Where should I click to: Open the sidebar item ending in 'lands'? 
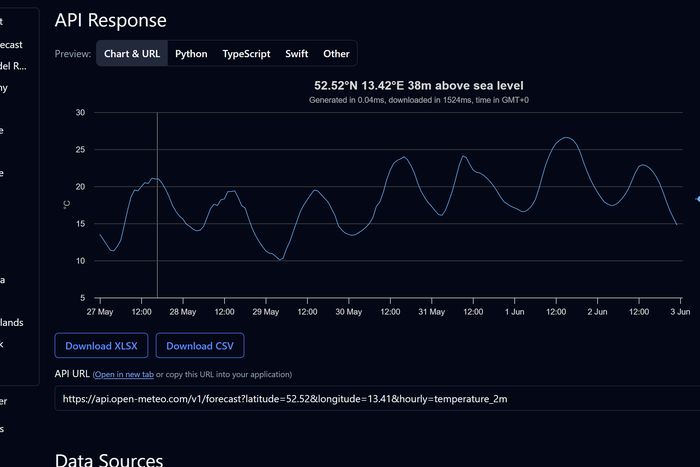pos(12,322)
